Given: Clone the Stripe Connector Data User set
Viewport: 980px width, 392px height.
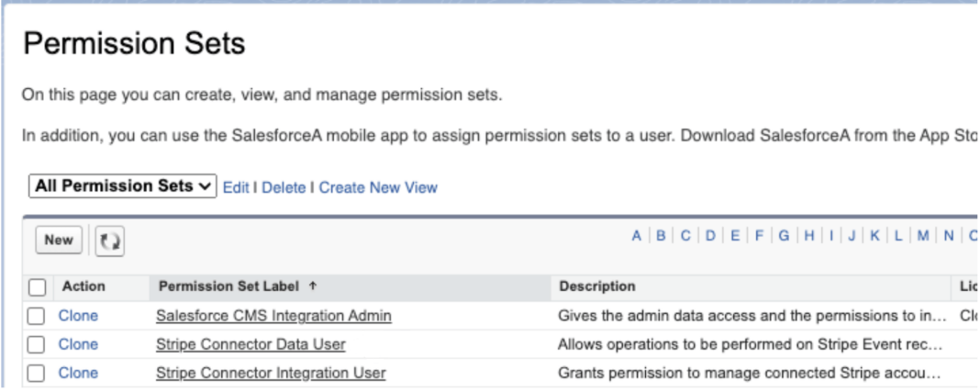Looking at the screenshot, I should [x=78, y=344].
